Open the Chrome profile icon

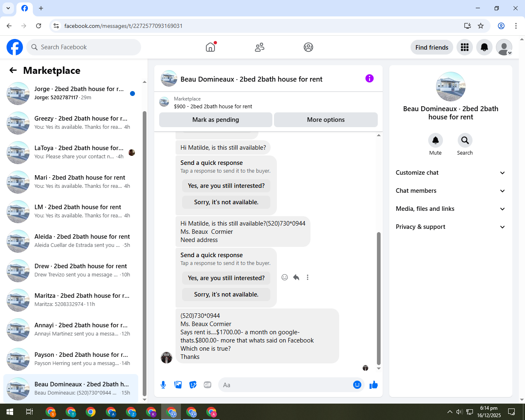(501, 26)
